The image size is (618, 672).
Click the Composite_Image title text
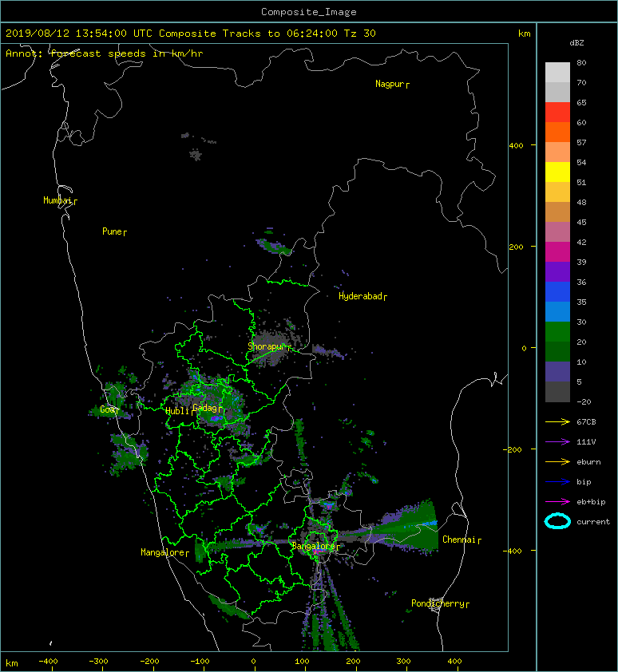(309, 12)
